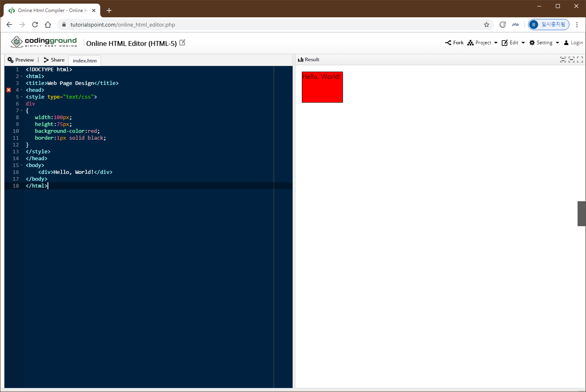The image size is (586, 392).
Task: Click the Online HTML Editor (HTML-5) title
Action: click(132, 43)
